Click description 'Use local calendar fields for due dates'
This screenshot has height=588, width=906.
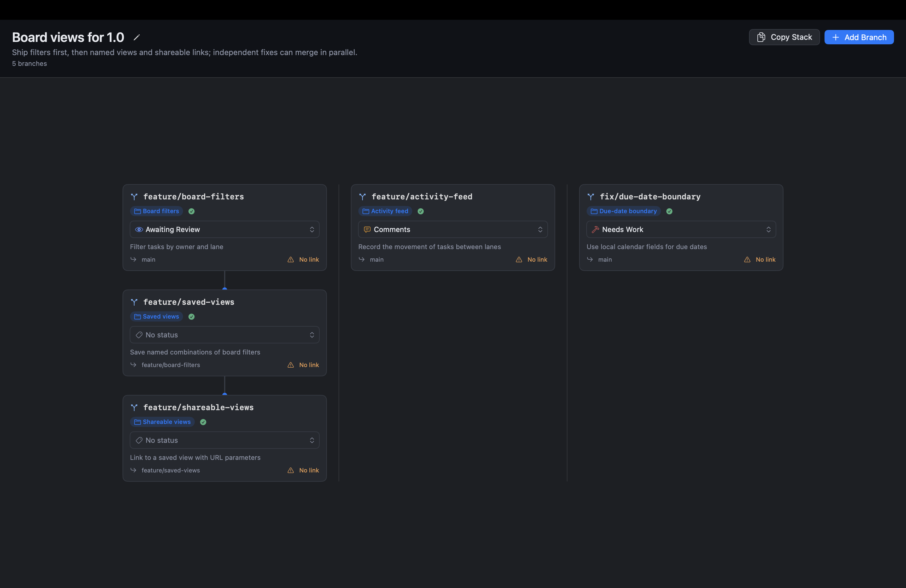pos(647,247)
